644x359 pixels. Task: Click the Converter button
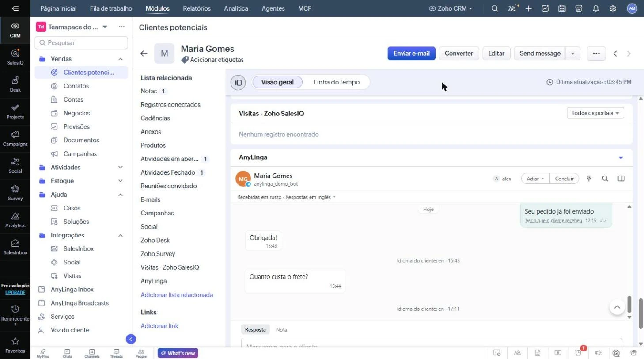point(459,53)
